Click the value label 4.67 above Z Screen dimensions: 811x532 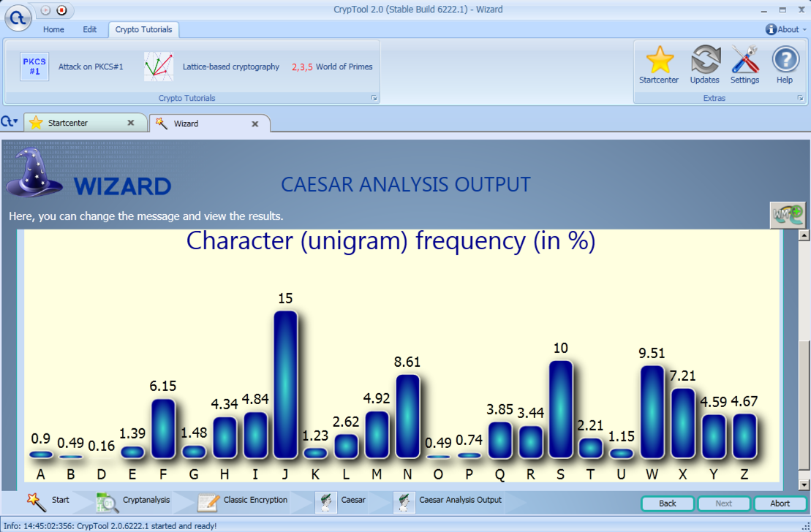(744, 402)
